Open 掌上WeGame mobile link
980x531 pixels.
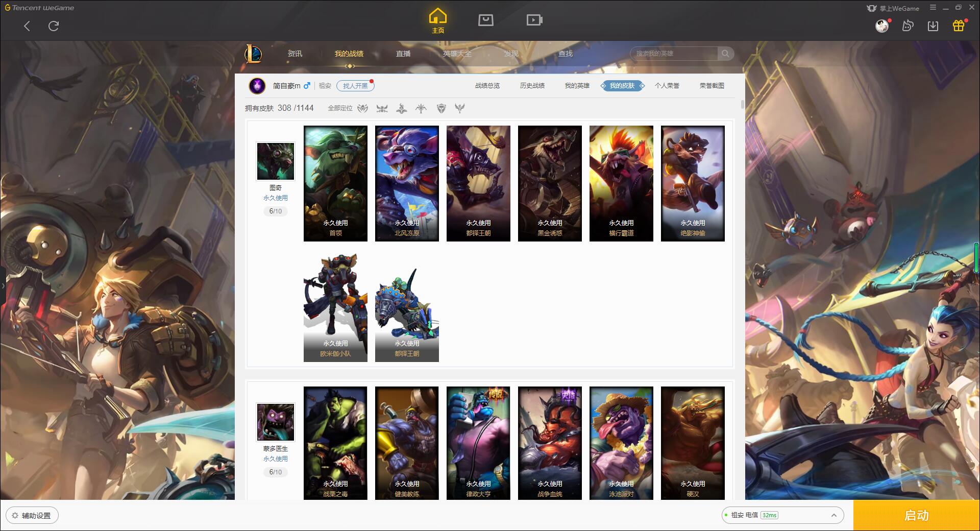click(x=893, y=8)
